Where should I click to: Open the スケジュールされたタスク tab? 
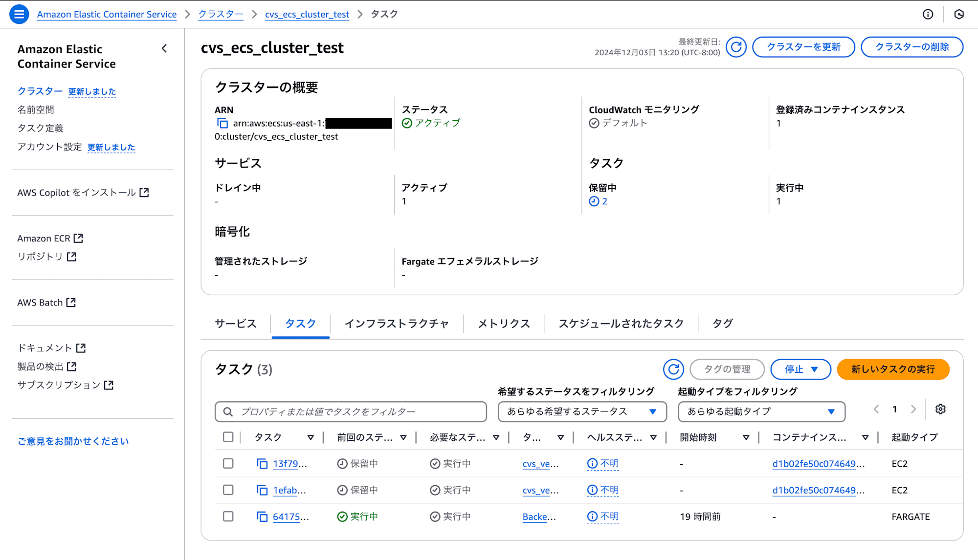tap(621, 323)
